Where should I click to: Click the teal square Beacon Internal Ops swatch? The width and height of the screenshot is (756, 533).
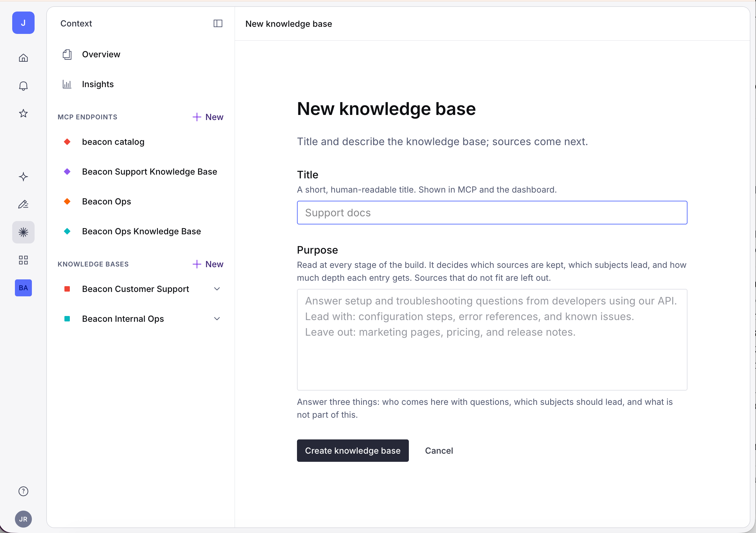67,319
